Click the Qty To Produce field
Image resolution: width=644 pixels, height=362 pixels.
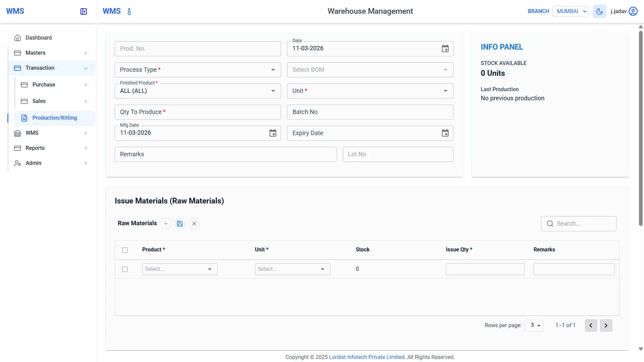point(198,112)
